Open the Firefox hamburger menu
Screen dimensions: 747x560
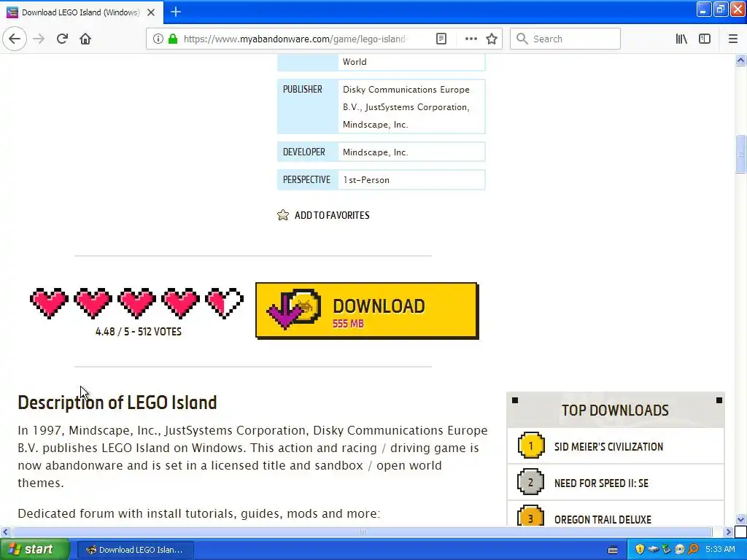(x=733, y=39)
